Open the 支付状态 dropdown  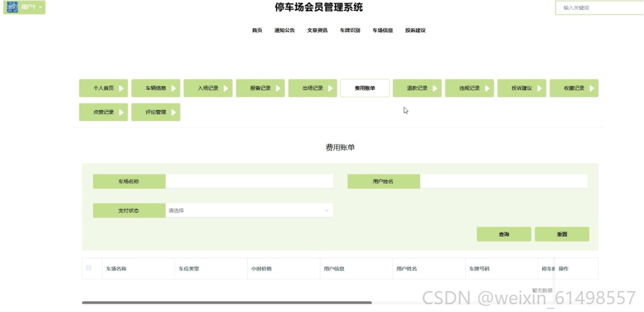click(x=249, y=211)
